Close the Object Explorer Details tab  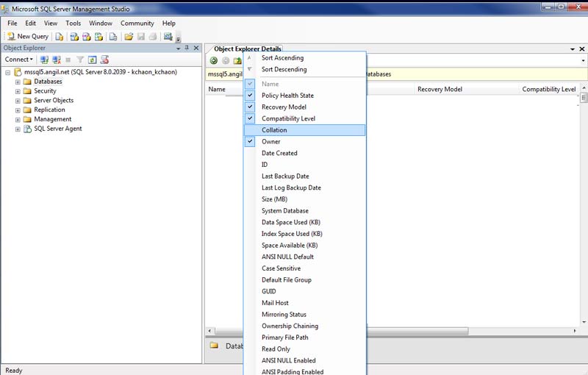(x=582, y=49)
